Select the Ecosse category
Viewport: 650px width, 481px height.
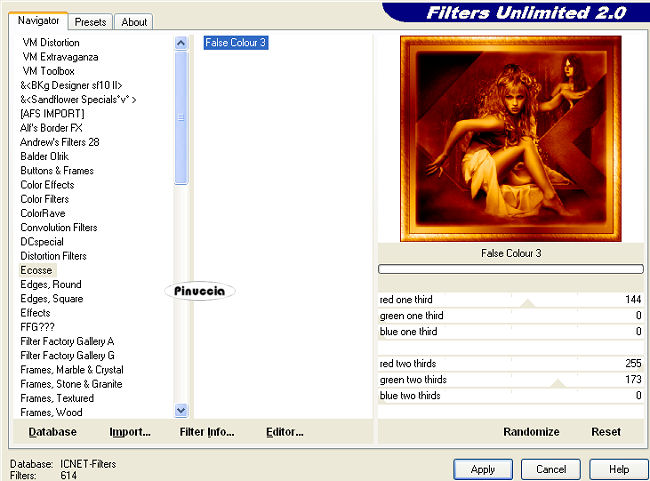tap(36, 270)
